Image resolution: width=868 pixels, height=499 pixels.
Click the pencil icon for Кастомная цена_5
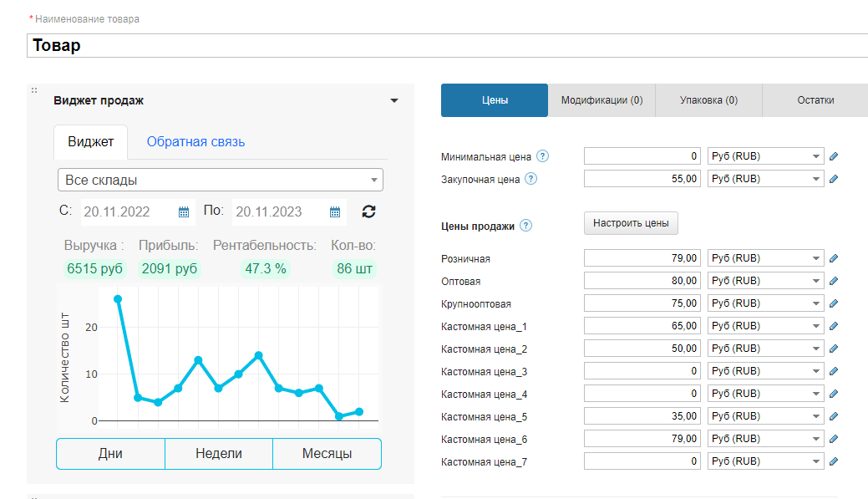(833, 416)
